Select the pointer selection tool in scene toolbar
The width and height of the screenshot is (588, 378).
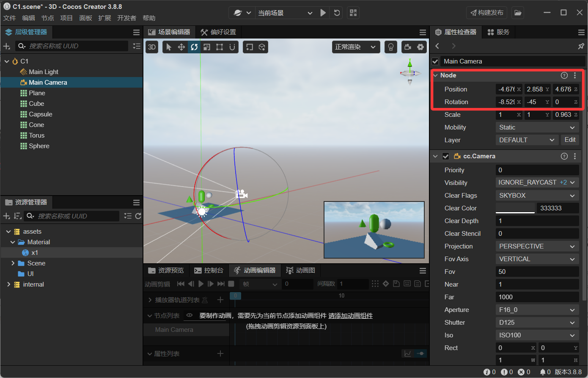click(169, 47)
